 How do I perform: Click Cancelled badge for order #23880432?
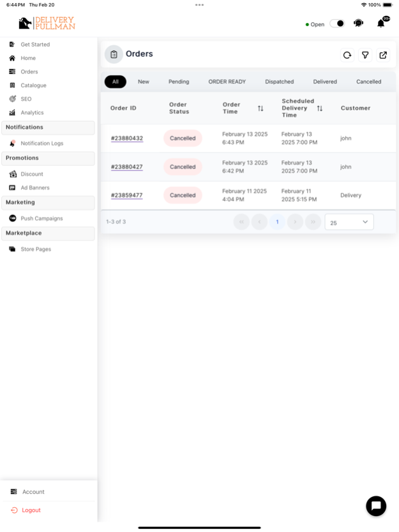click(183, 138)
